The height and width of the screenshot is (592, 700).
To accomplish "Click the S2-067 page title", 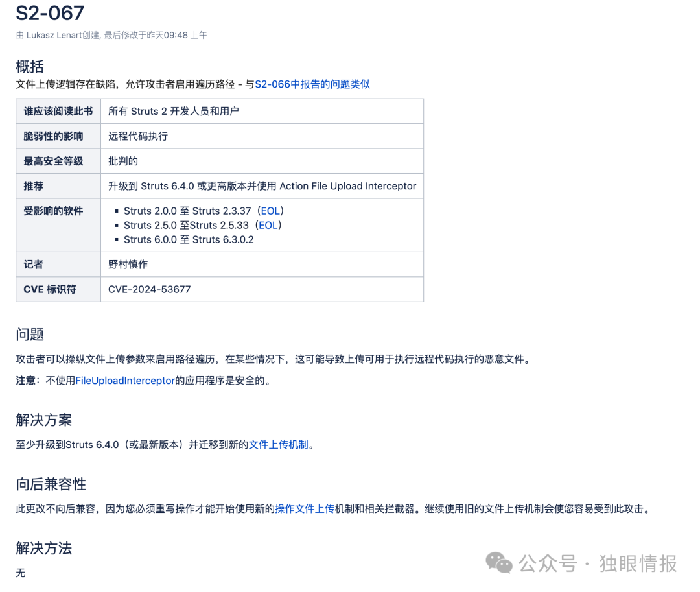I will click(50, 14).
